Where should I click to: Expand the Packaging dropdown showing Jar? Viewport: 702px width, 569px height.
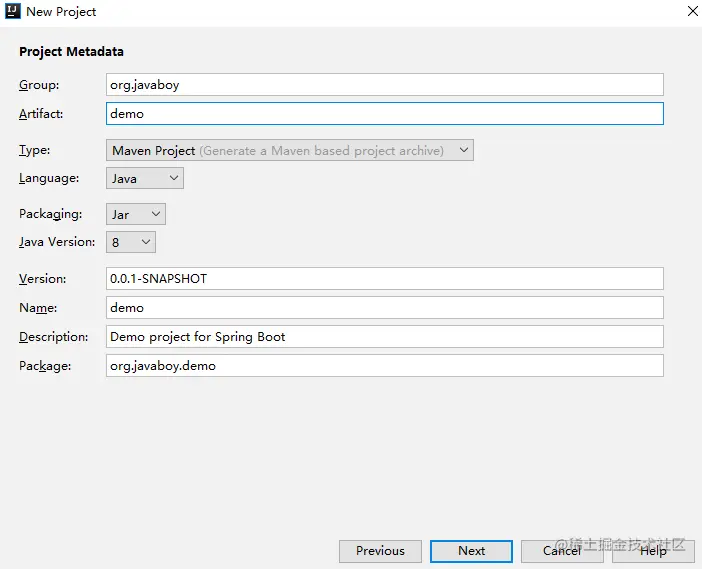point(136,214)
